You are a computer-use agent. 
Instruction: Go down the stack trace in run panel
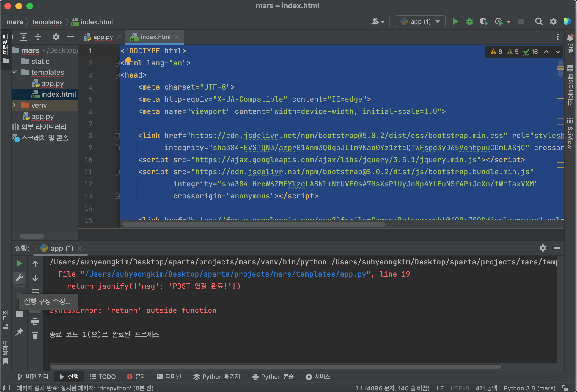pyautogui.click(x=35, y=278)
